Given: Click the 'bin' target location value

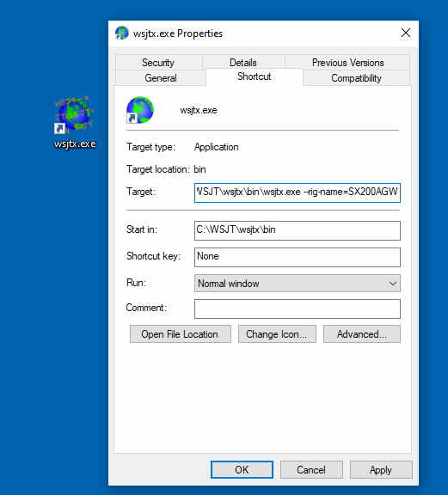Looking at the screenshot, I should [199, 169].
